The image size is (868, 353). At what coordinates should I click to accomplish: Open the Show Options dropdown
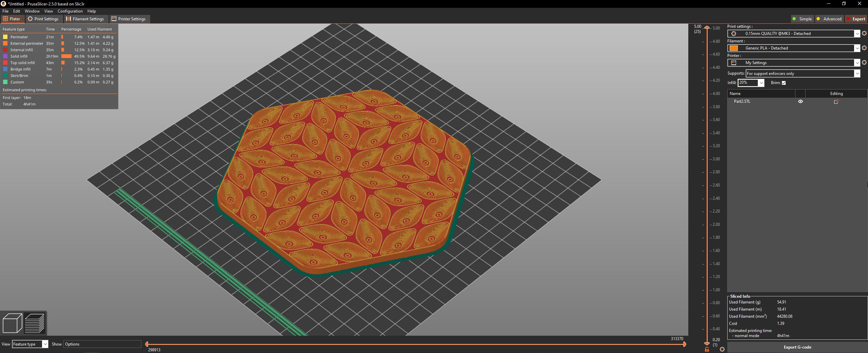(x=102, y=344)
